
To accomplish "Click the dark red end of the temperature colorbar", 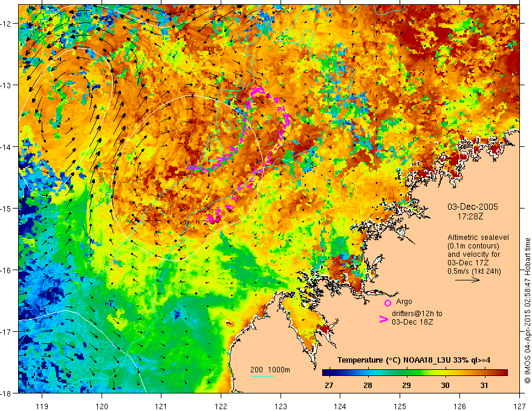I will [x=503, y=373].
